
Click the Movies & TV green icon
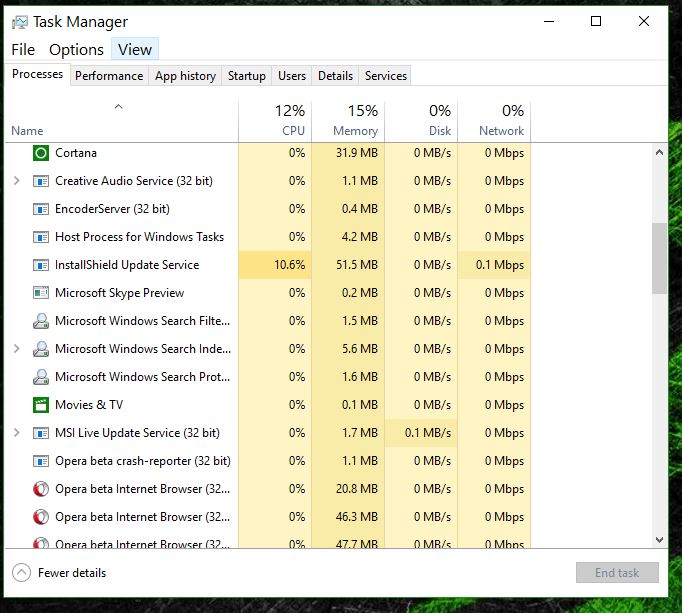click(x=41, y=405)
